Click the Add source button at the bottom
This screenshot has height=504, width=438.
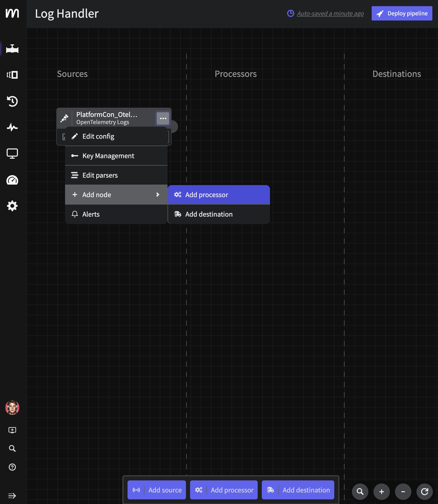(157, 490)
